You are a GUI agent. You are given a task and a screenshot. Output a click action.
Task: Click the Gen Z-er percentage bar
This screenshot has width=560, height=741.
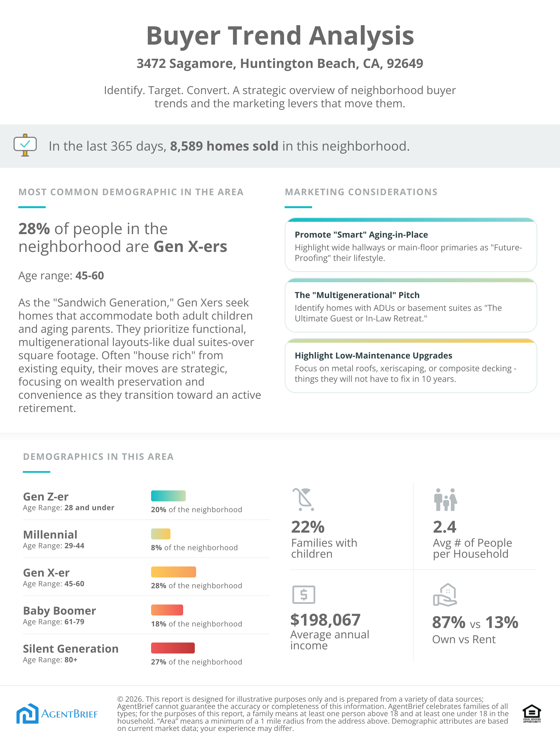coord(168,496)
